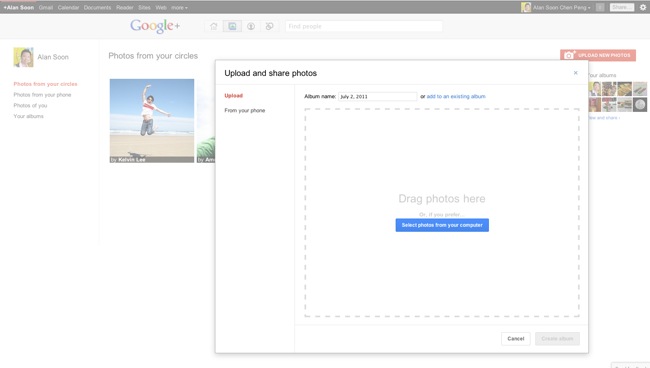Click the notifications box in the top bar
The image size is (650, 368).
coord(600,7)
